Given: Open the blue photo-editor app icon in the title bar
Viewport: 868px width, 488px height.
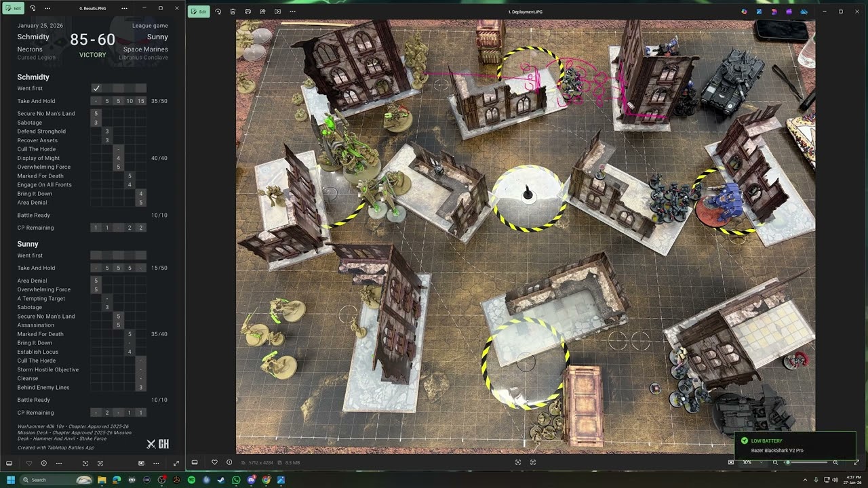Looking at the screenshot, I should pos(759,12).
